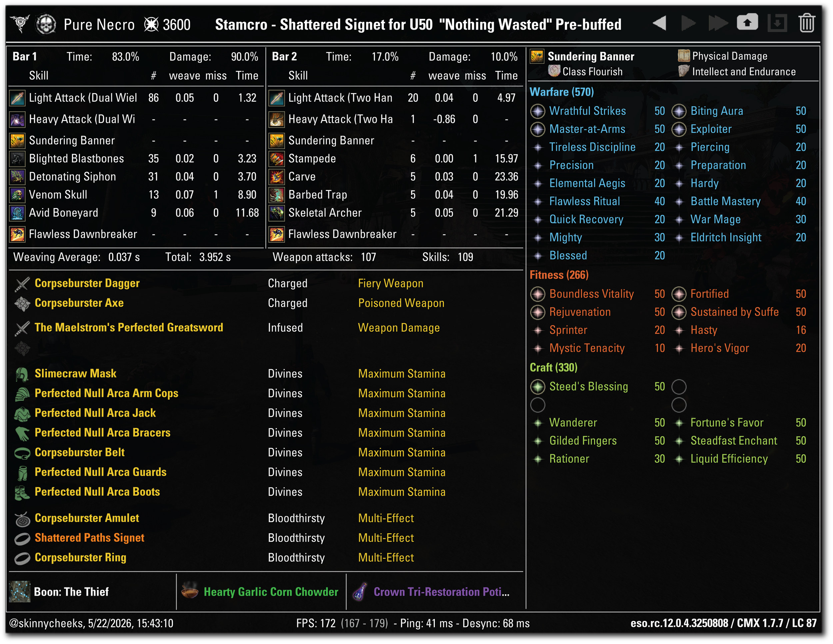Click the Sundering Banner icon in right panel
Screen dimensions: 833x644
pyautogui.click(x=537, y=56)
